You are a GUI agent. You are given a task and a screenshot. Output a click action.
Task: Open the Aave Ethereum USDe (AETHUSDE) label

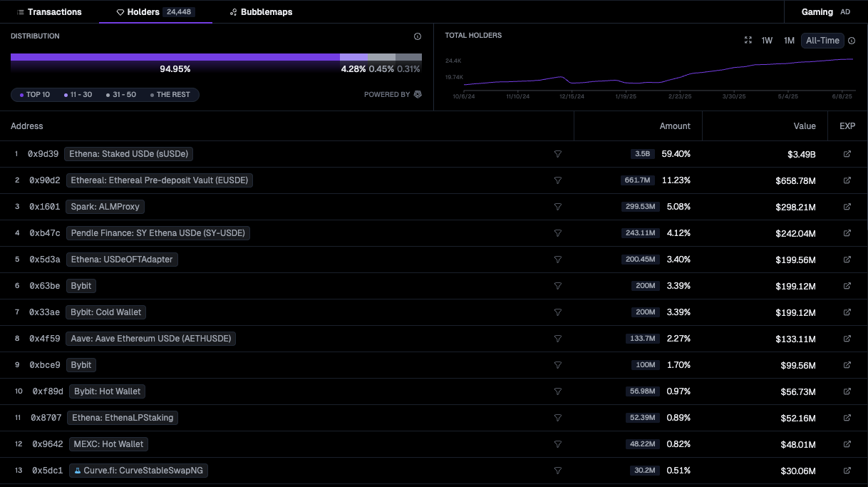click(151, 339)
